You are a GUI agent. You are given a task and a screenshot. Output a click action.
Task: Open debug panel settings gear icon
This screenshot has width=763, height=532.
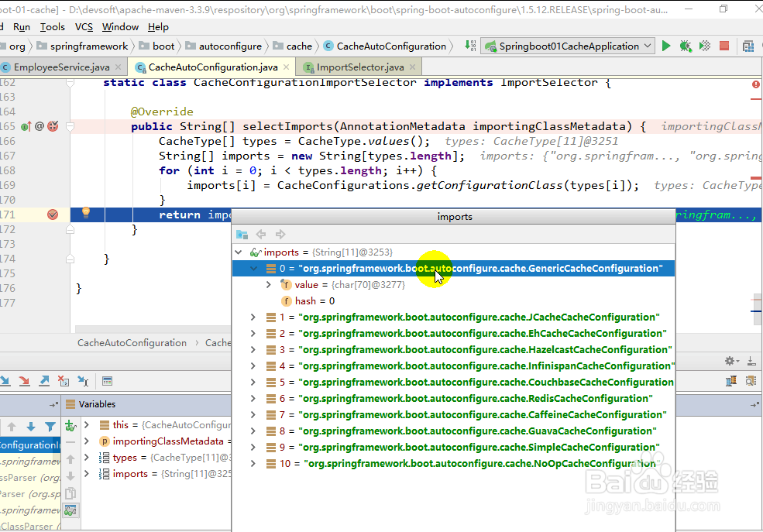pos(731,361)
